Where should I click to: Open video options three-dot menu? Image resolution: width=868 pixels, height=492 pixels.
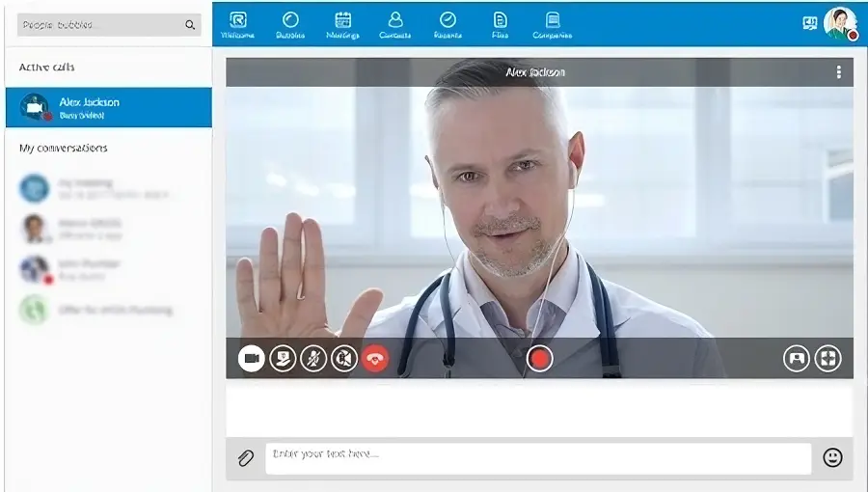pyautogui.click(x=838, y=72)
